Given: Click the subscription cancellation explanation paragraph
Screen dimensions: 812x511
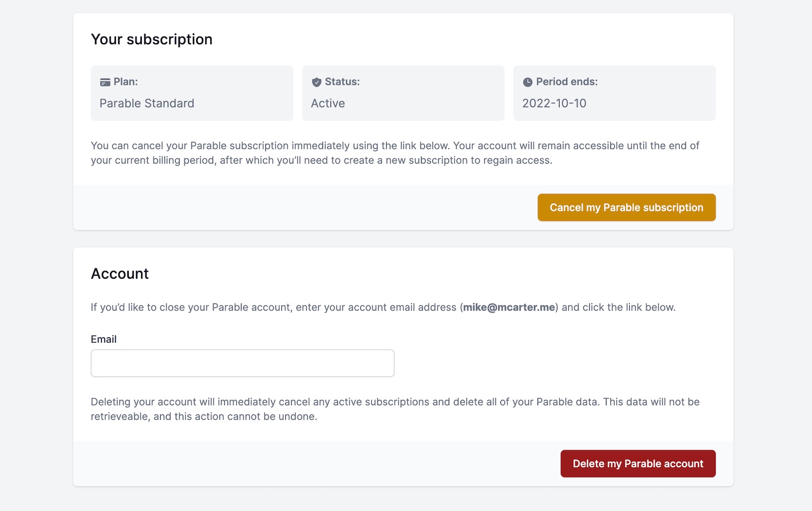Looking at the screenshot, I should [395, 153].
